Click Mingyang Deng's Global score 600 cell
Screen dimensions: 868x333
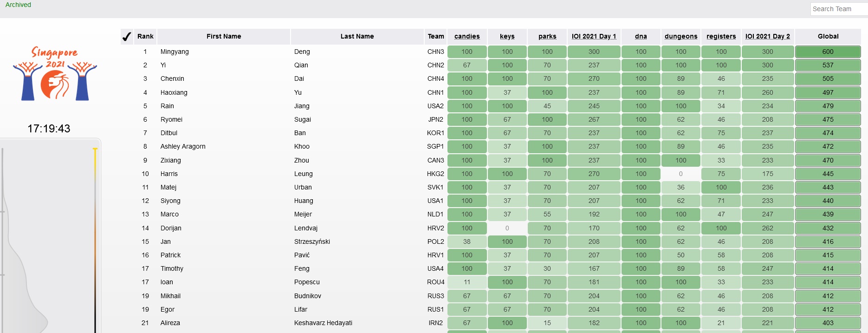click(828, 52)
